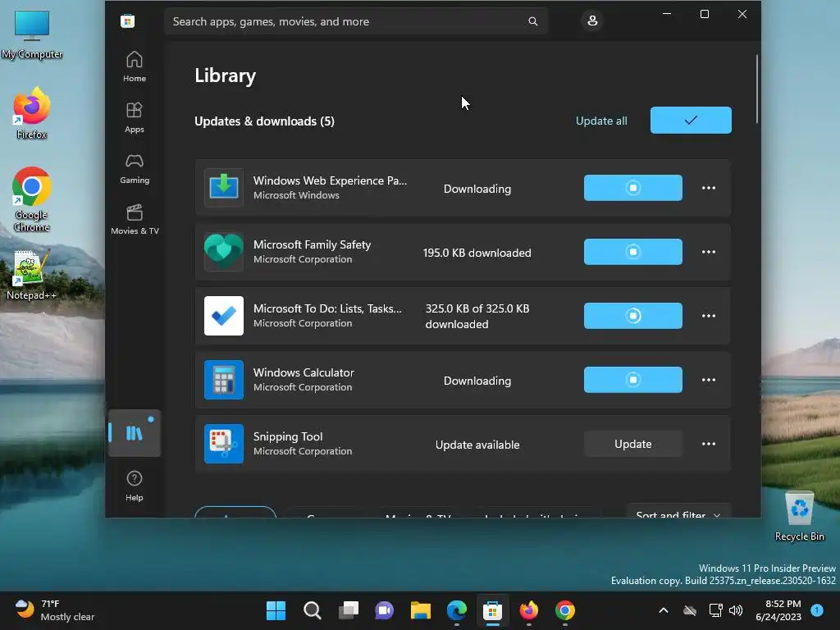Viewport: 840px width, 630px height.
Task: Click the '195.0 KB downloaded' status text
Action: (477, 253)
